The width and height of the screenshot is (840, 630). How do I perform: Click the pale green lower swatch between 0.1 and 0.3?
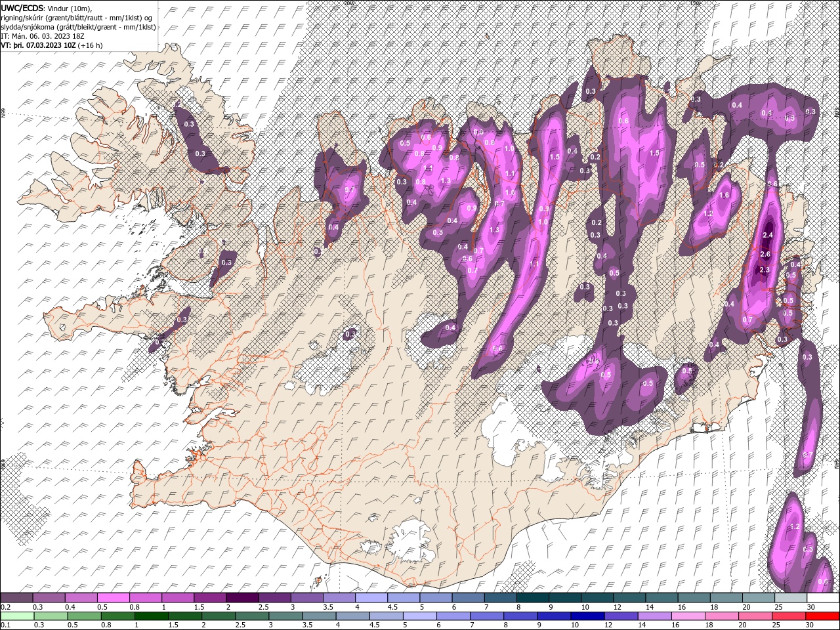pos(16,616)
